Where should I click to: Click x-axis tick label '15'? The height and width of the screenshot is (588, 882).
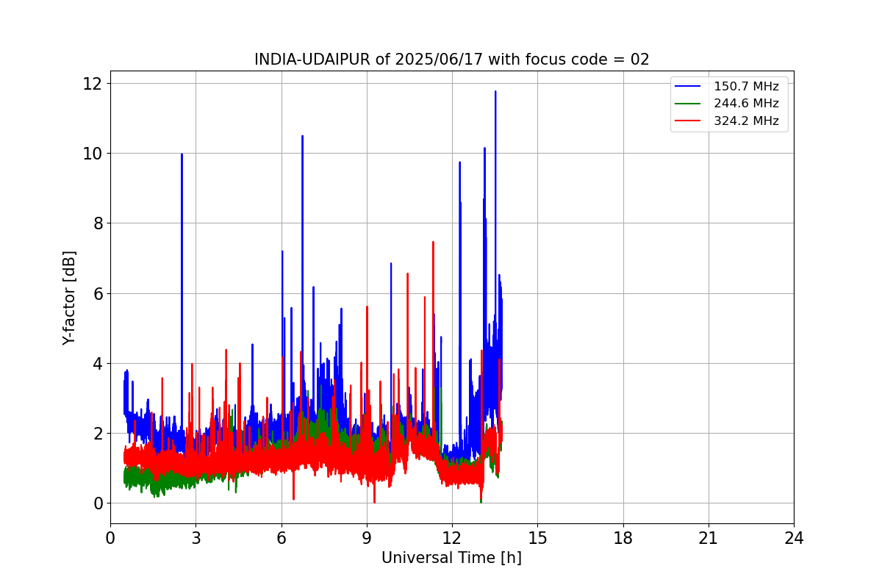click(x=537, y=538)
